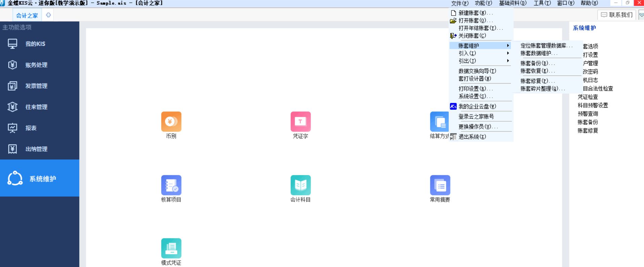Click 科目预警设置 in right panel
The height and width of the screenshot is (267, 644).
click(593, 105)
